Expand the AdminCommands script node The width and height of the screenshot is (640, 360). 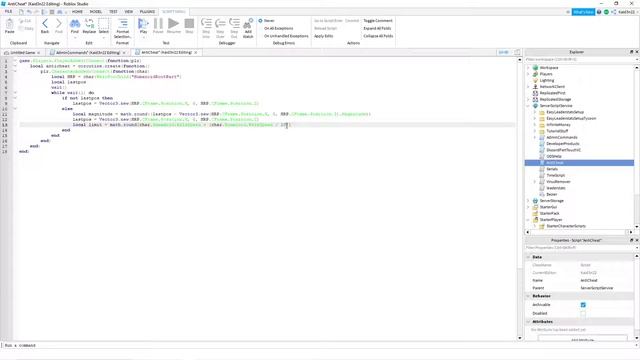535,138
